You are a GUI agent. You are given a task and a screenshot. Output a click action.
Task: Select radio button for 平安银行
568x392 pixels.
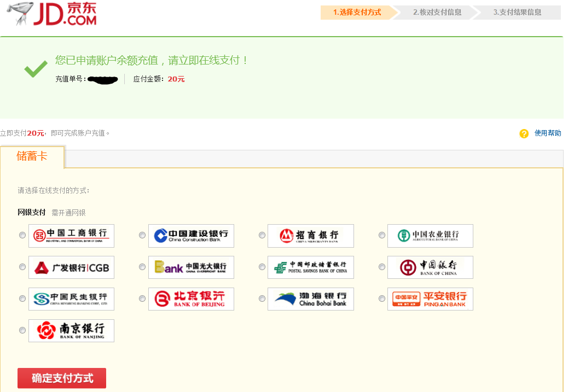click(x=382, y=299)
